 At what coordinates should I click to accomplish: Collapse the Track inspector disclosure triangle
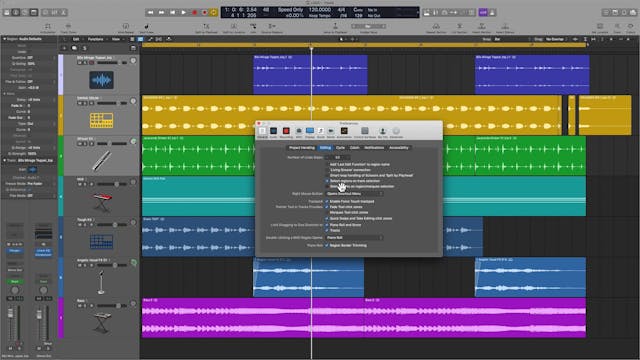pyautogui.click(x=4, y=160)
